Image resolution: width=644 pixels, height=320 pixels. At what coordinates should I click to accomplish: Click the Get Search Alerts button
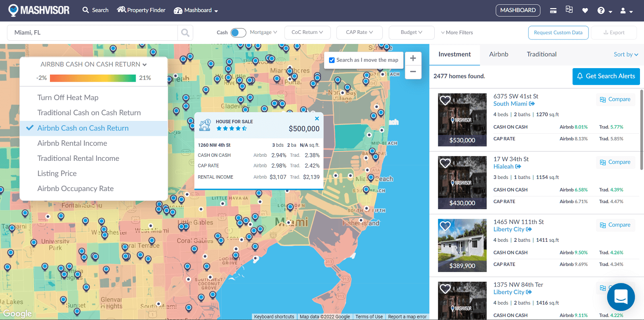coord(606,76)
